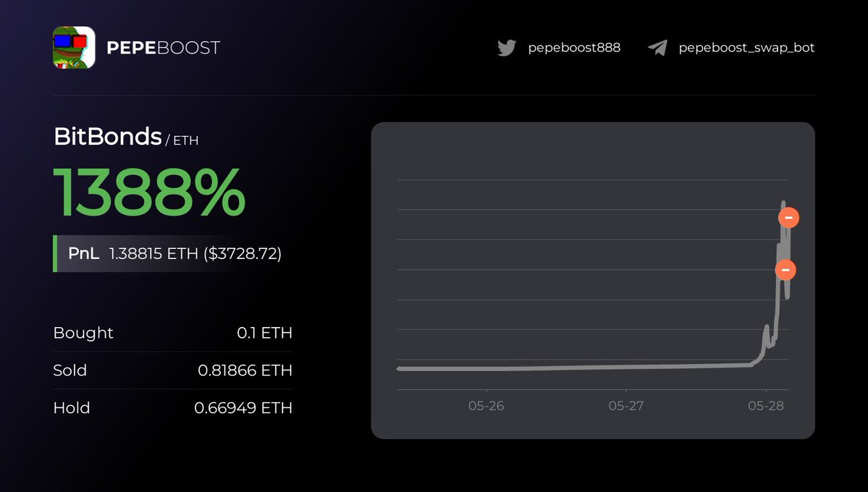Screen dimensions: 868x492
Task: Click the Twitter bird icon
Action: pyautogui.click(x=507, y=48)
